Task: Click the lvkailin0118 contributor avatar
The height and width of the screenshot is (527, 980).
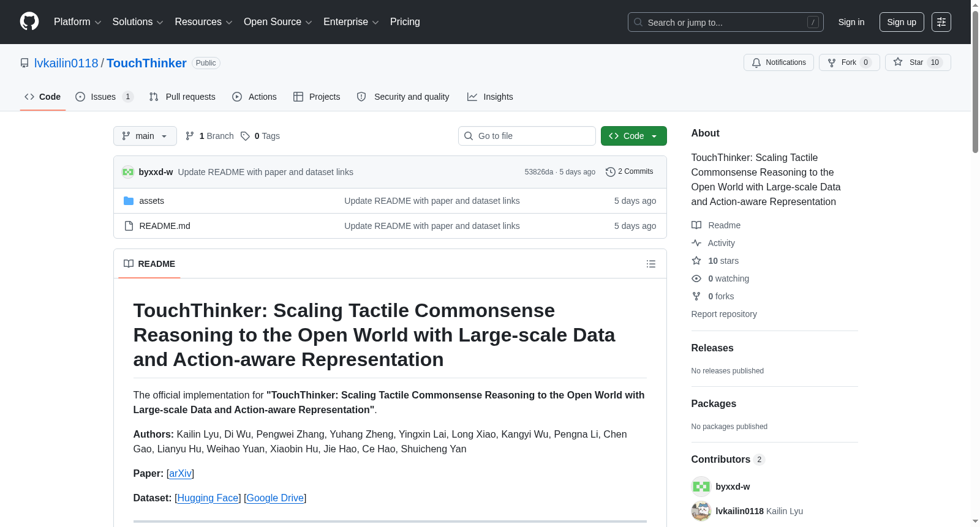Action: [x=701, y=511]
